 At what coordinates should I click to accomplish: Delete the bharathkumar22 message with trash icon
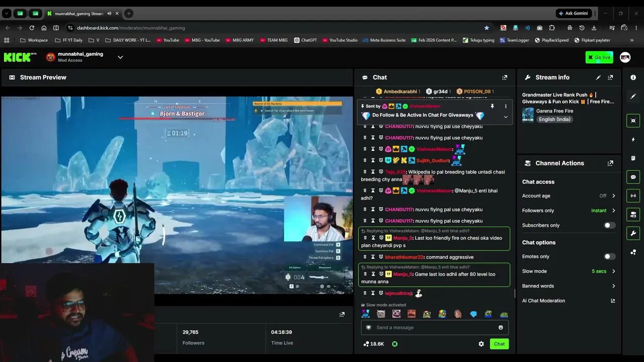pyautogui.click(x=365, y=257)
